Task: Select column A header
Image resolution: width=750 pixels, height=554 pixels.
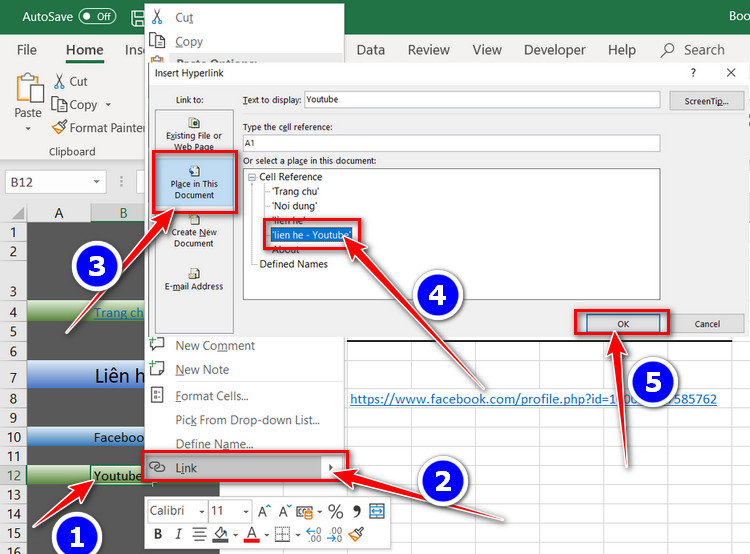Action: [x=59, y=213]
